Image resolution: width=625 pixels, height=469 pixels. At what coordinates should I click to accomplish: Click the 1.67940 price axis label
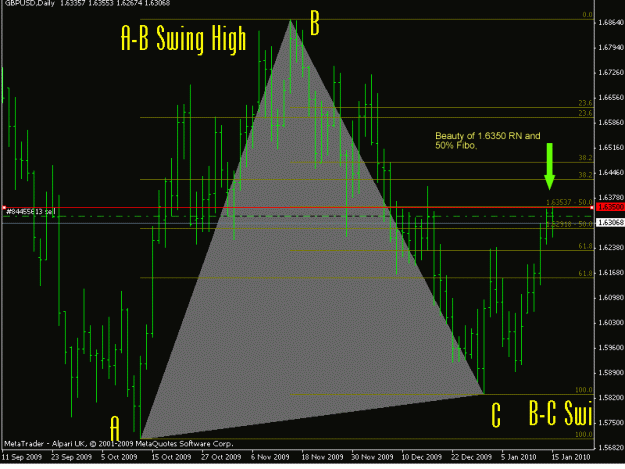pyautogui.click(x=611, y=48)
